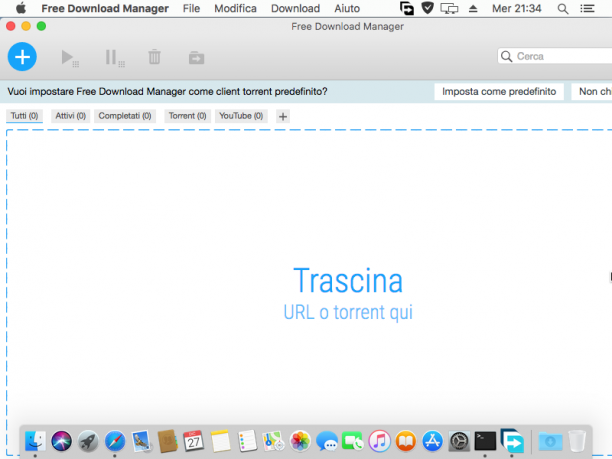Open the display mirroring menu bar icon
This screenshot has height=459, width=612.
449,8
